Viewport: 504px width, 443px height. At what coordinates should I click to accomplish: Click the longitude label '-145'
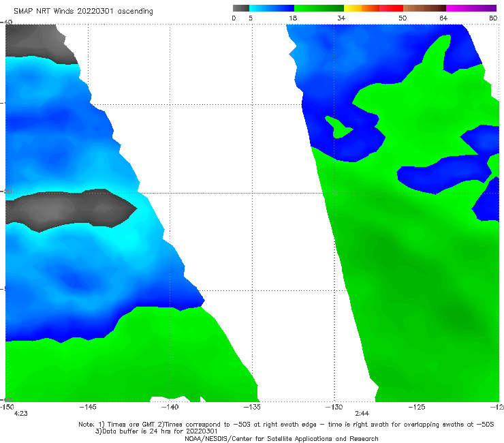click(x=88, y=407)
